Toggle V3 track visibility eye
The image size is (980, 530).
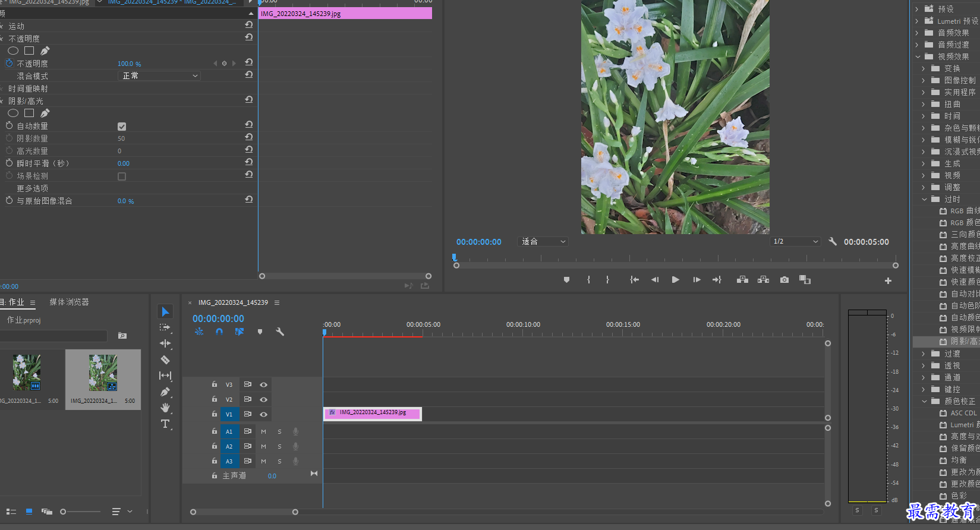263,384
